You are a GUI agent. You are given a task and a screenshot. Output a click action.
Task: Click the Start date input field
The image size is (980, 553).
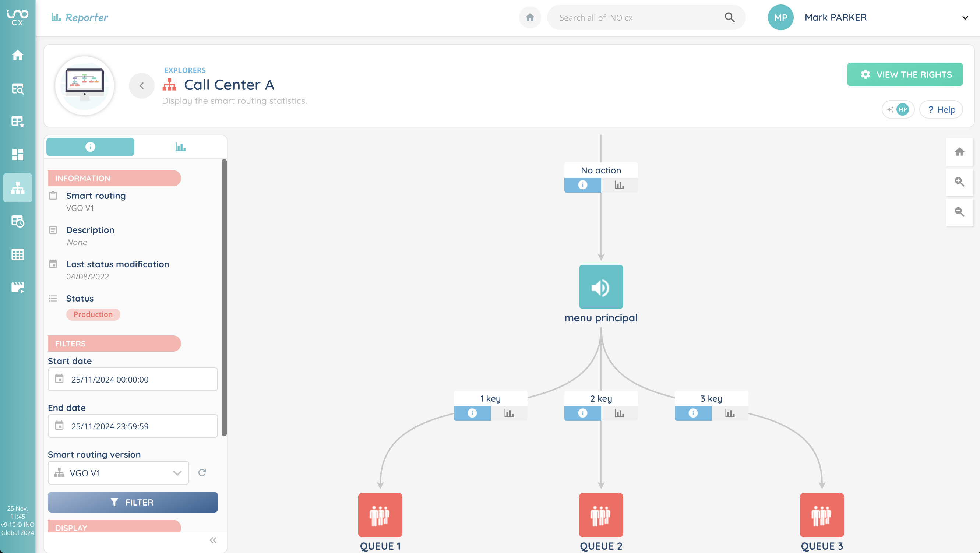tap(133, 379)
